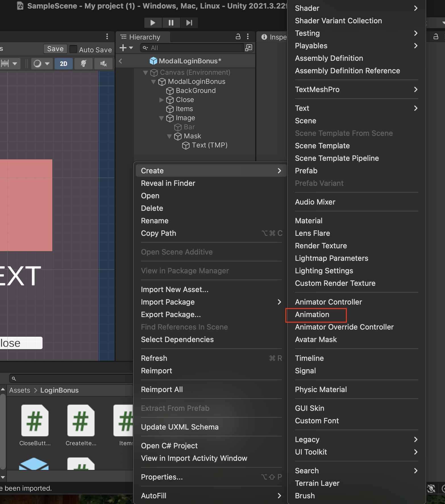Click the Save button for the prefab
The image size is (445, 504).
coord(55,49)
